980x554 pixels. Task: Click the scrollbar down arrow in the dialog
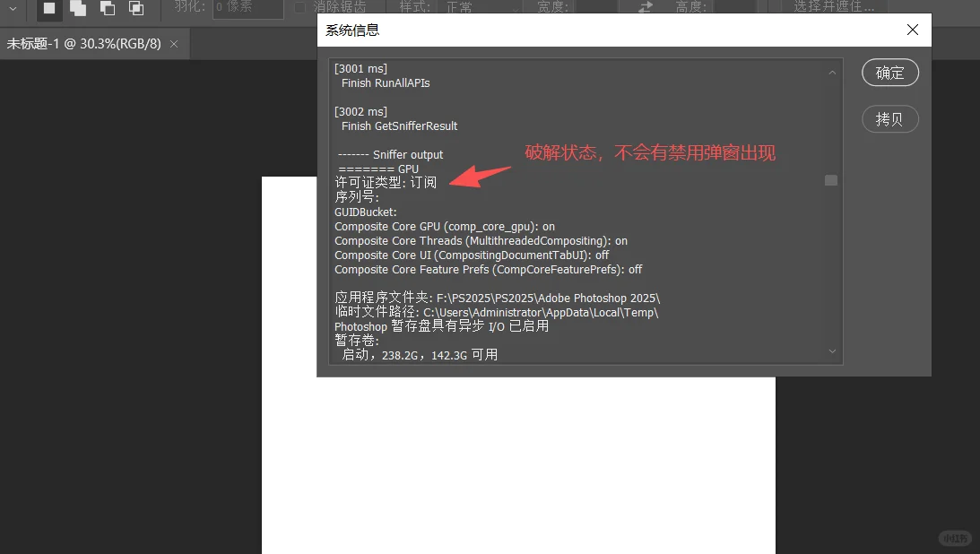tap(832, 351)
